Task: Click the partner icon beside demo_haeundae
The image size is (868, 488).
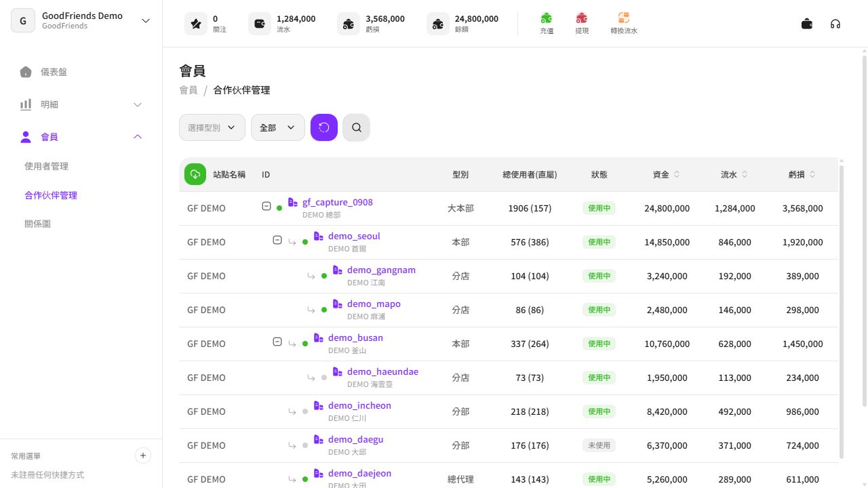Action: pyautogui.click(x=338, y=371)
